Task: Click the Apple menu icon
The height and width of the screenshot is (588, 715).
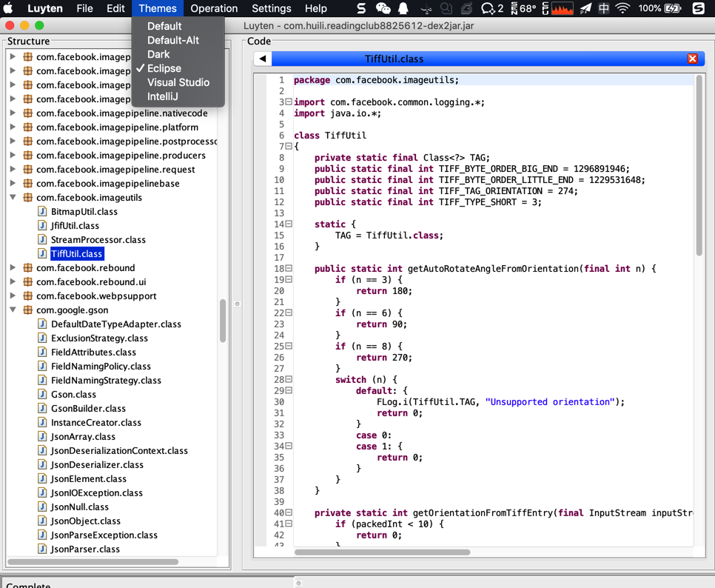Action: coord(8,8)
